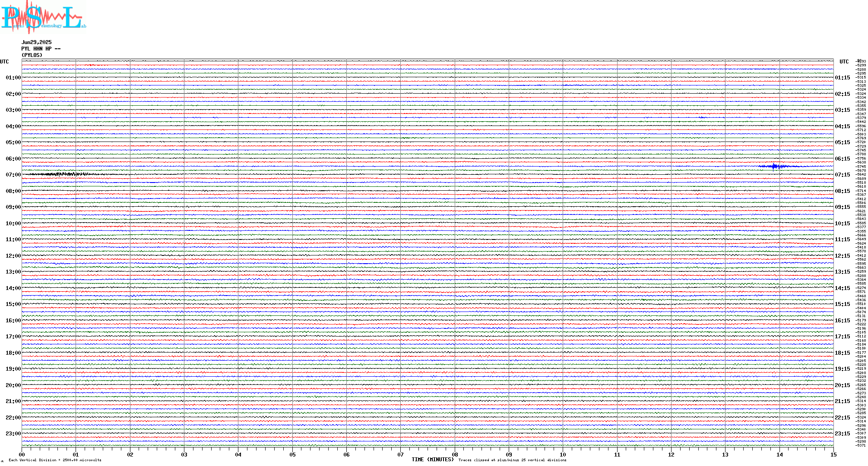Click the 16:00 hour label
The image size is (868, 466).
13,321
